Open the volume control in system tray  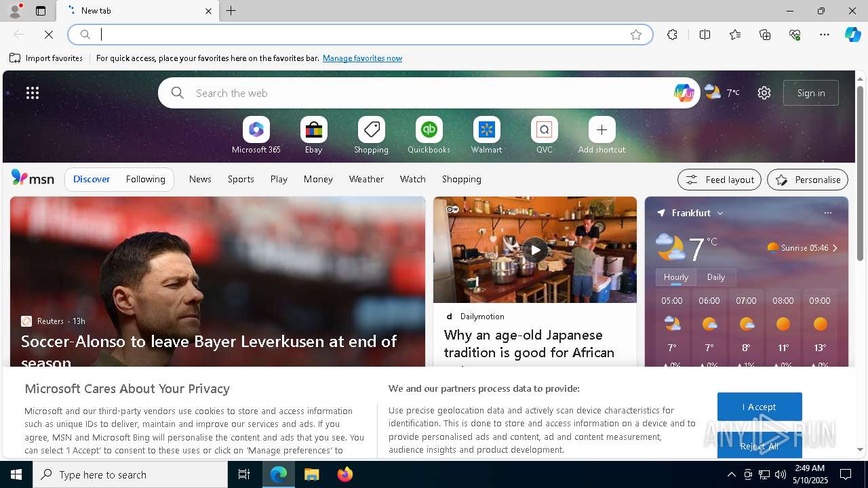pos(781,474)
